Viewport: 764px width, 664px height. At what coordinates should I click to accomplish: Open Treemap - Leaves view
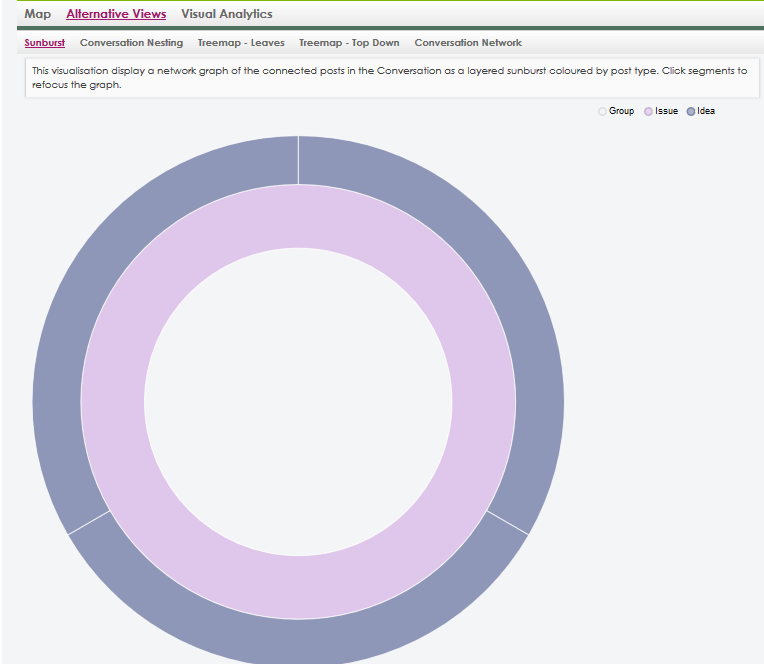(x=241, y=43)
